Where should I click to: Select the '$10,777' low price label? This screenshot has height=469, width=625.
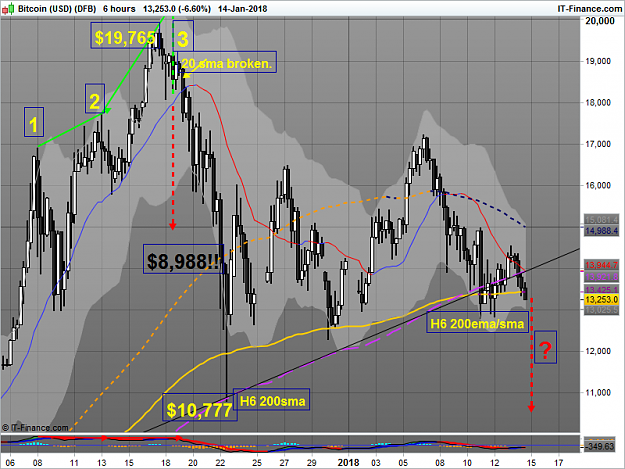(200, 407)
